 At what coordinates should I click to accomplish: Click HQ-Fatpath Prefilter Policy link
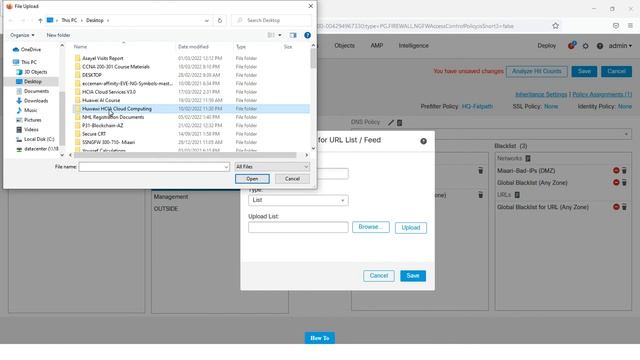pyautogui.click(x=477, y=107)
